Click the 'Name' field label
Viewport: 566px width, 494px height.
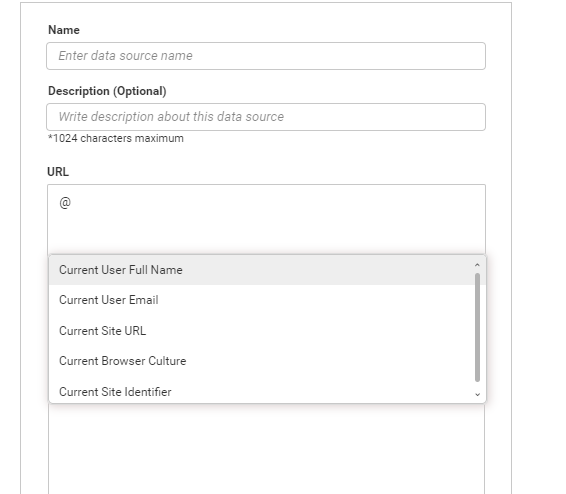pyautogui.click(x=64, y=30)
